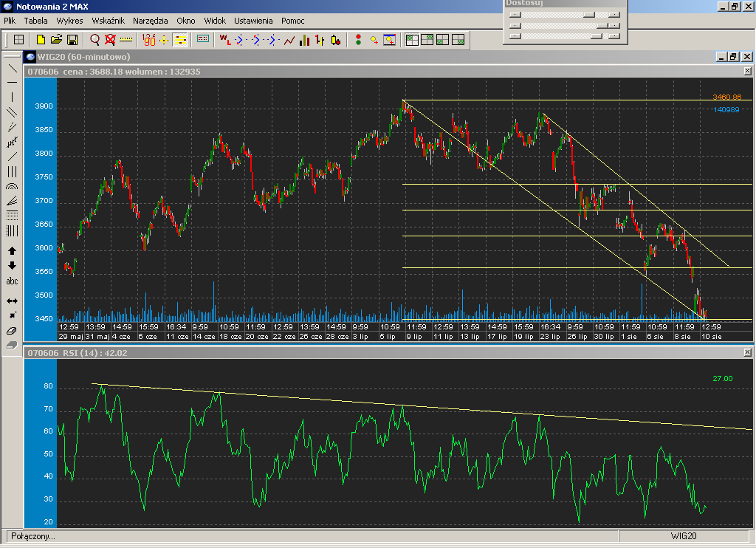The width and height of the screenshot is (756, 548).
Task: Open the Narzędzia menu
Action: click(151, 21)
